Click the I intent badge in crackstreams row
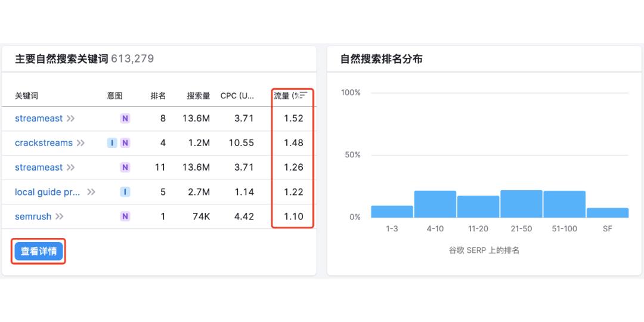Screen dimensions: 644x322 coord(112,143)
